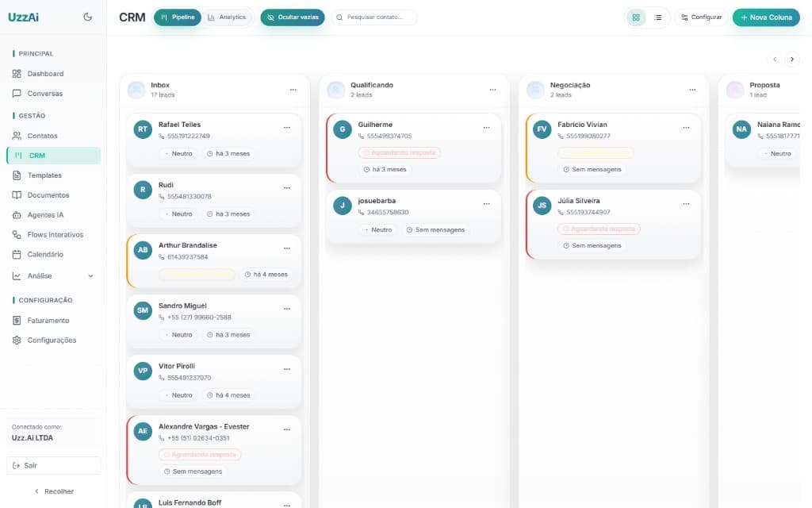Screen dimensions: 812x508
Task: Click the phone number 555481330078 on Rudi card
Action: coord(190,197)
